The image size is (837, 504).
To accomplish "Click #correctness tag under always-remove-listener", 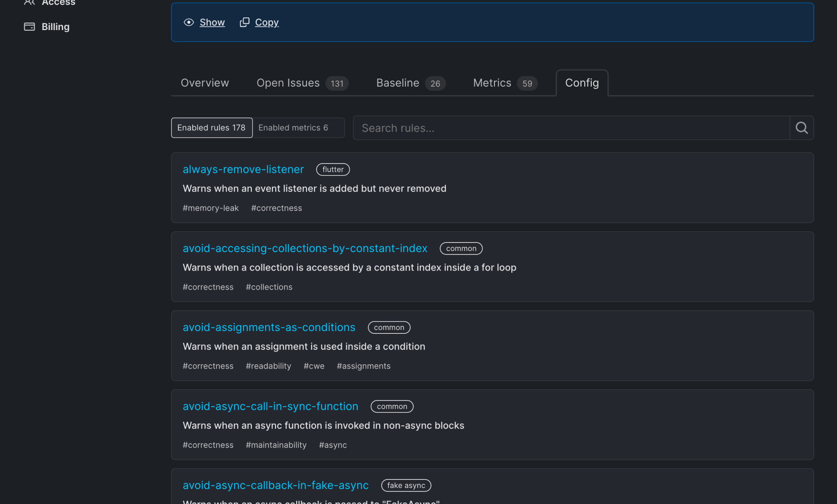I will pos(277,208).
